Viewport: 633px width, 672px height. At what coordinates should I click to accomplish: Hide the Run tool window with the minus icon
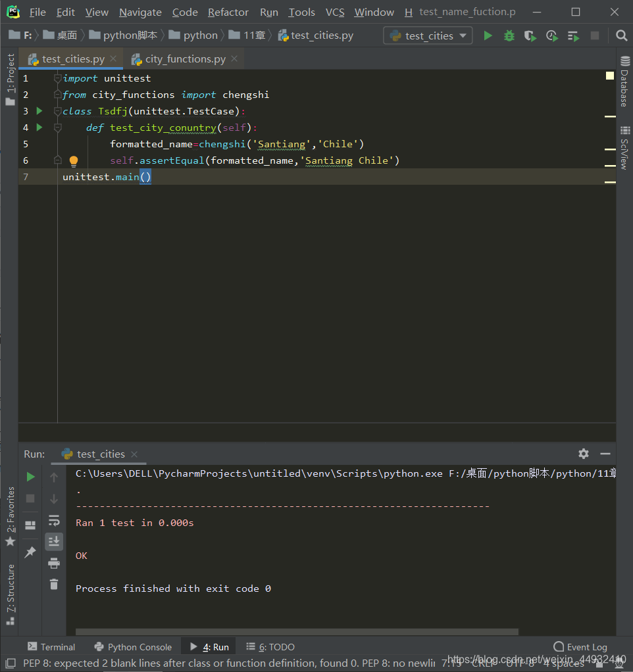point(605,454)
